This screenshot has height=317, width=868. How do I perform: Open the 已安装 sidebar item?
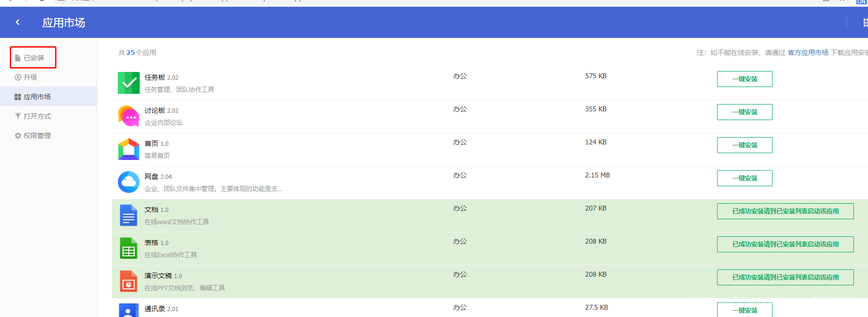click(x=33, y=57)
